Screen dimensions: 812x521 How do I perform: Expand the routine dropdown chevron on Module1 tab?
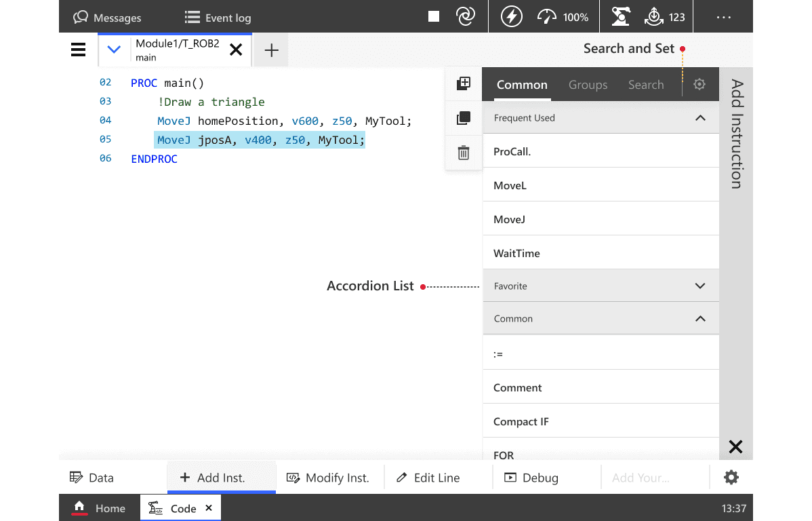[x=114, y=50]
